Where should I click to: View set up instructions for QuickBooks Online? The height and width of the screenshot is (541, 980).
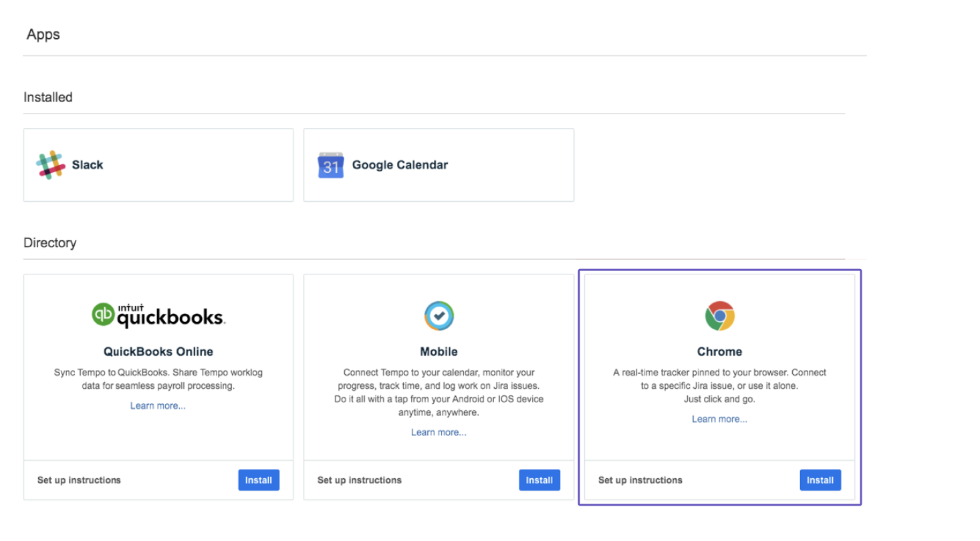79,480
